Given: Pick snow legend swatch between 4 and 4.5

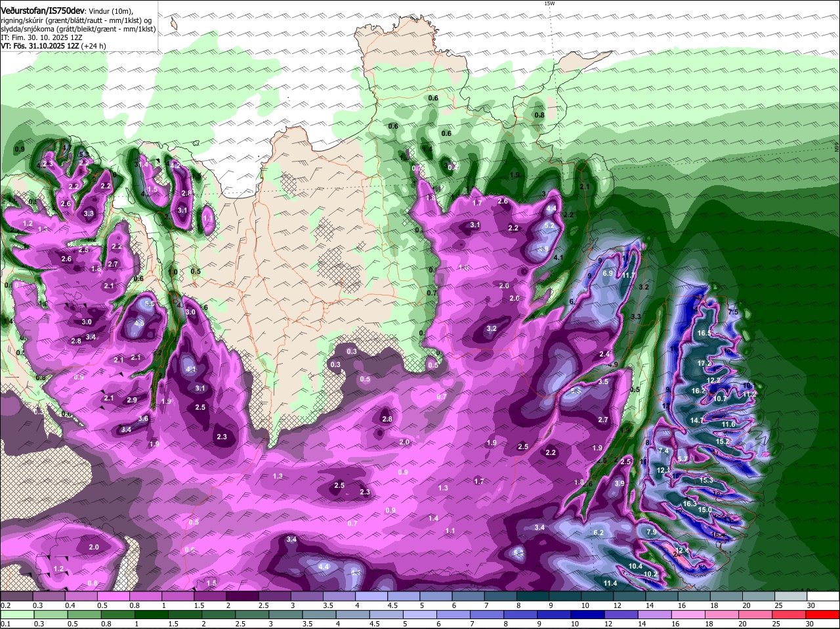Looking at the screenshot, I should tap(372, 596).
